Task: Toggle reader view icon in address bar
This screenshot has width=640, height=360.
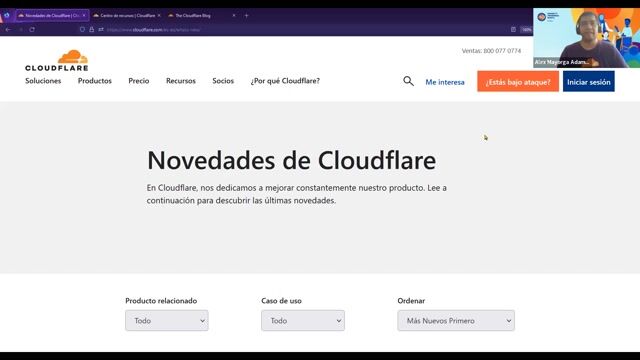Action: coord(513,29)
